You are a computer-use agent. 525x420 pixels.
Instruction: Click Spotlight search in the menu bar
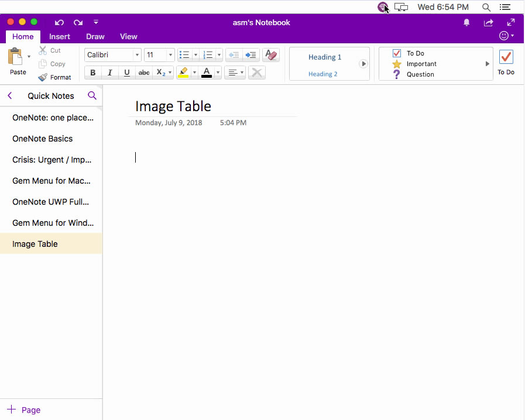(486, 6)
